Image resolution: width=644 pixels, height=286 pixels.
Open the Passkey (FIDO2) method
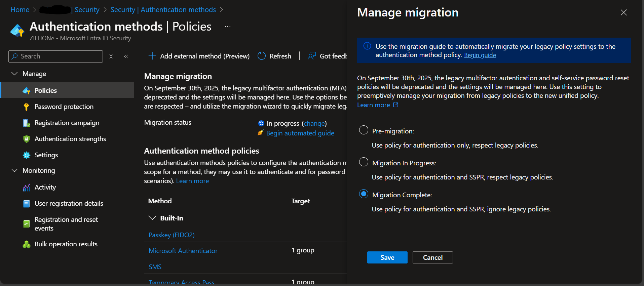click(172, 235)
